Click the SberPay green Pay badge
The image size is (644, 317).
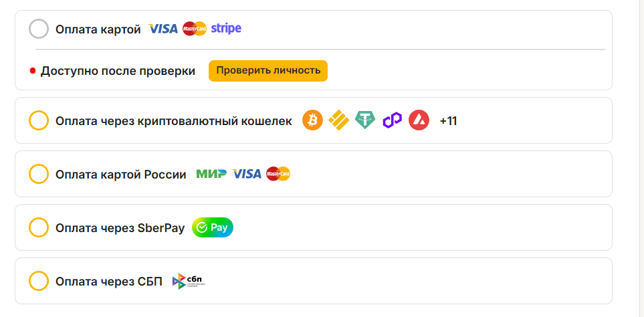213,227
